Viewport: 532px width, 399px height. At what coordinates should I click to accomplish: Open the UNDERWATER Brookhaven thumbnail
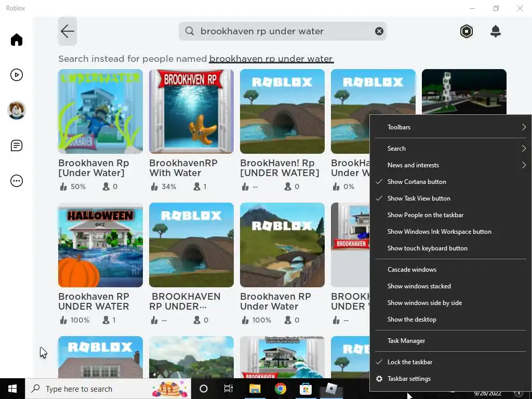point(100,111)
